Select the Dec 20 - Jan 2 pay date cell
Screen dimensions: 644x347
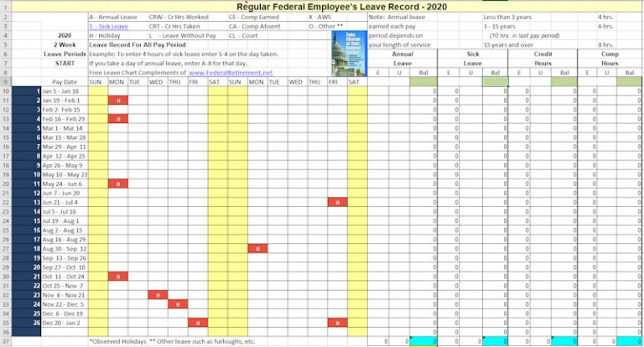60,322
